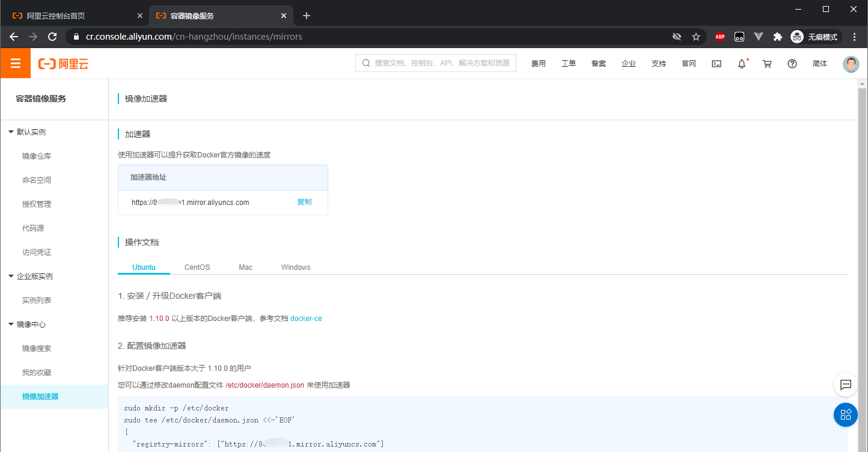Image resolution: width=868 pixels, height=452 pixels.
Task: Select the Ubuntu documentation tab
Action: click(144, 267)
